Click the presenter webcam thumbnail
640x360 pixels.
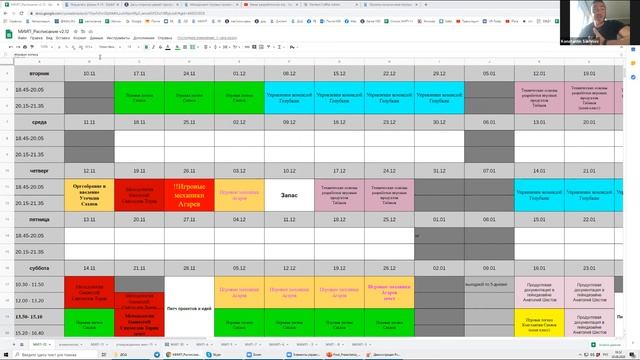[x=600, y=22]
